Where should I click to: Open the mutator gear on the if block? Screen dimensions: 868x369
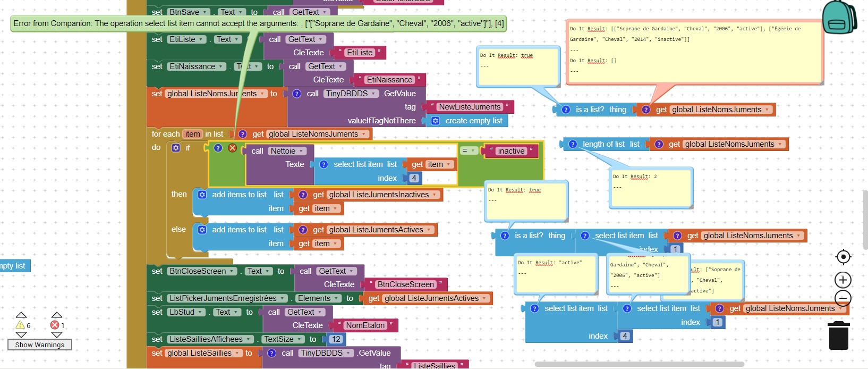pos(176,148)
